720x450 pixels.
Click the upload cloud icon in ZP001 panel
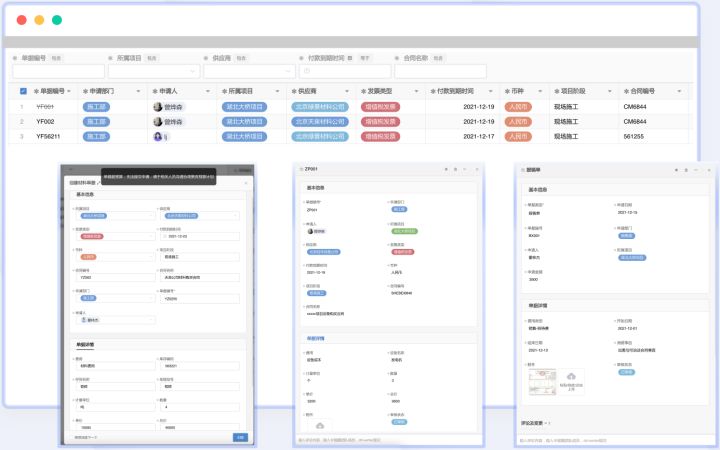click(x=320, y=425)
